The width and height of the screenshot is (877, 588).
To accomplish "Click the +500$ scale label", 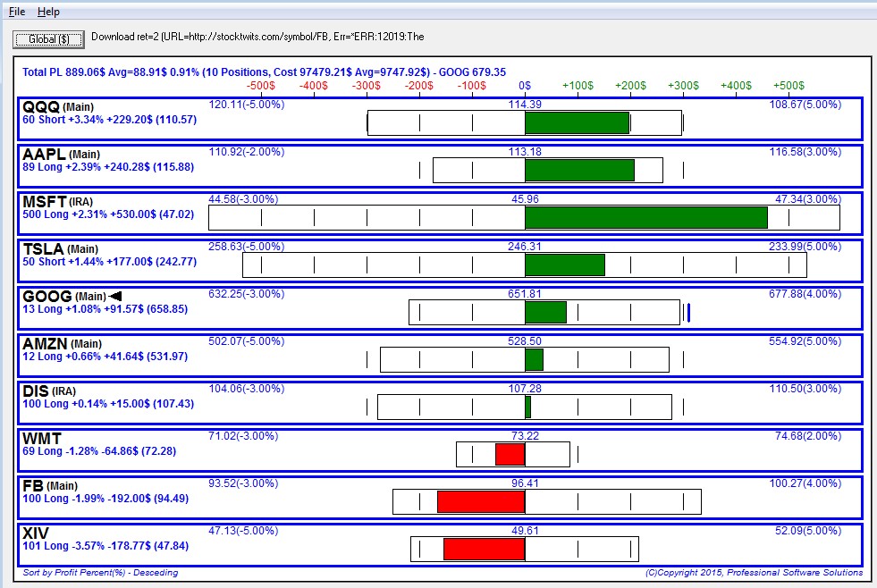I will 788,86.
